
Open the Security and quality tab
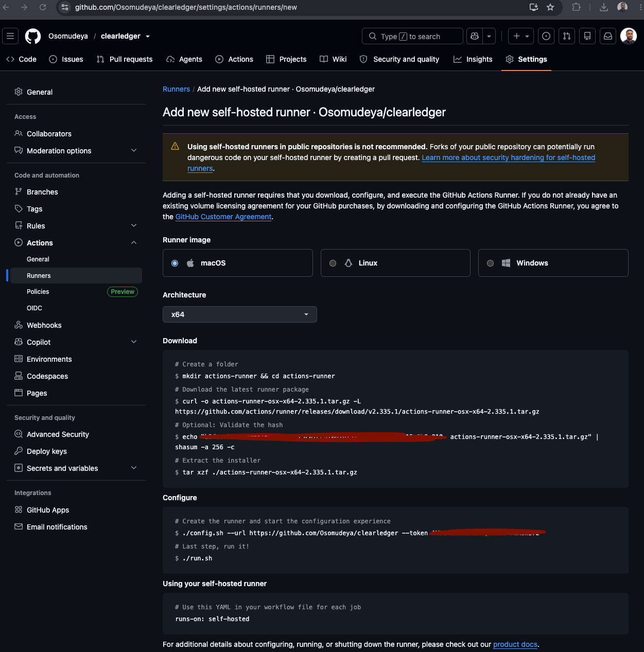point(399,59)
